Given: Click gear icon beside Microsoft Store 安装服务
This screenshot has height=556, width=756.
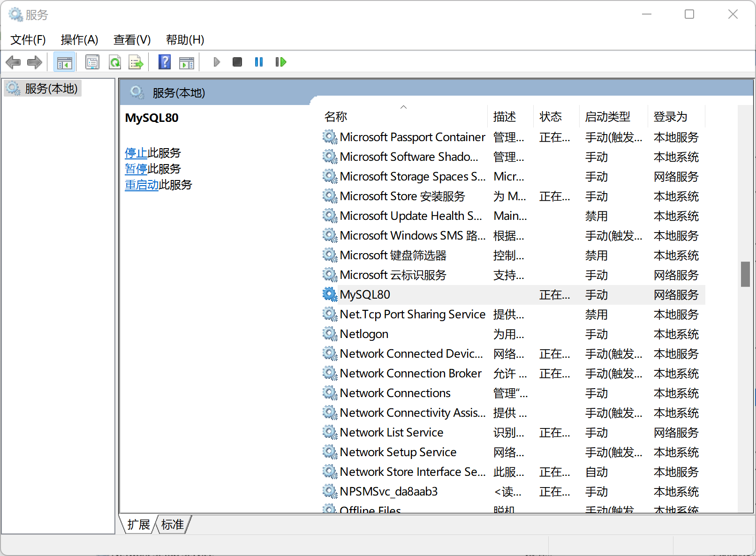Looking at the screenshot, I should (330, 196).
